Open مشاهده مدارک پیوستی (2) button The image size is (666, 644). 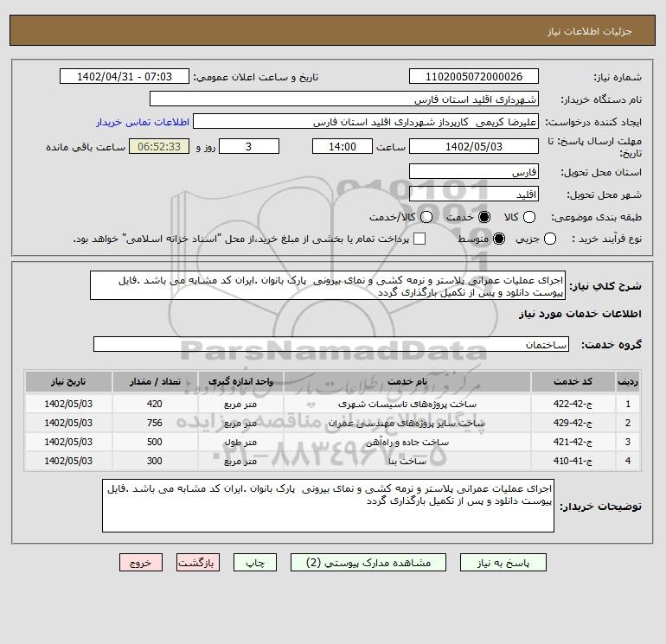tap(368, 563)
